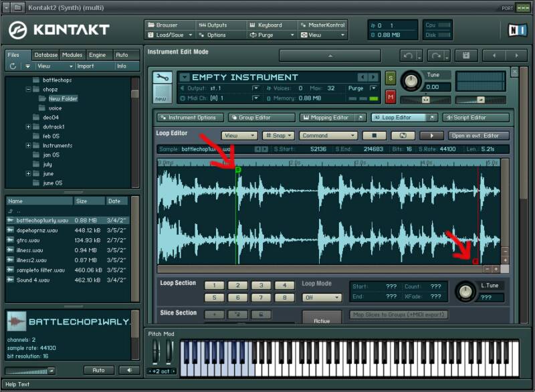Pop out the Loop Editor window
The image size is (535, 392).
(x=431, y=117)
